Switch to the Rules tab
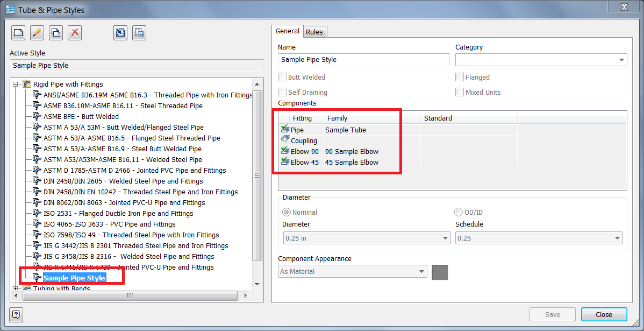This screenshot has width=644, height=331. 314,31
